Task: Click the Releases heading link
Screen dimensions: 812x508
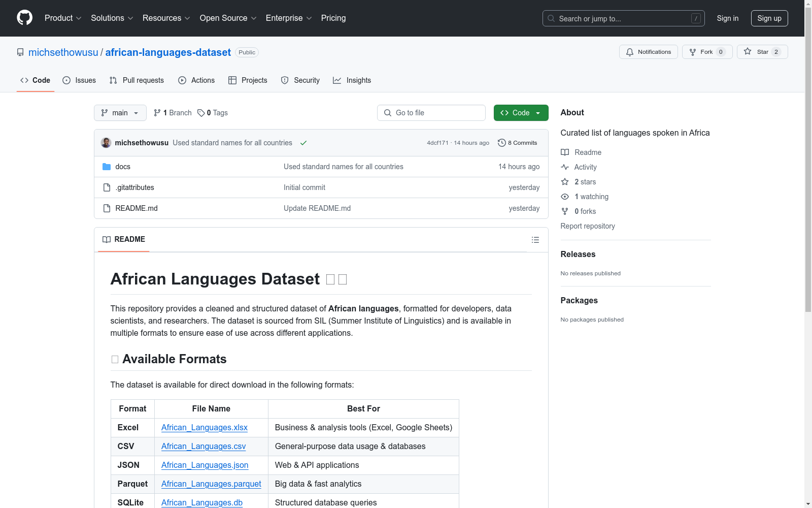Action: pos(578,255)
